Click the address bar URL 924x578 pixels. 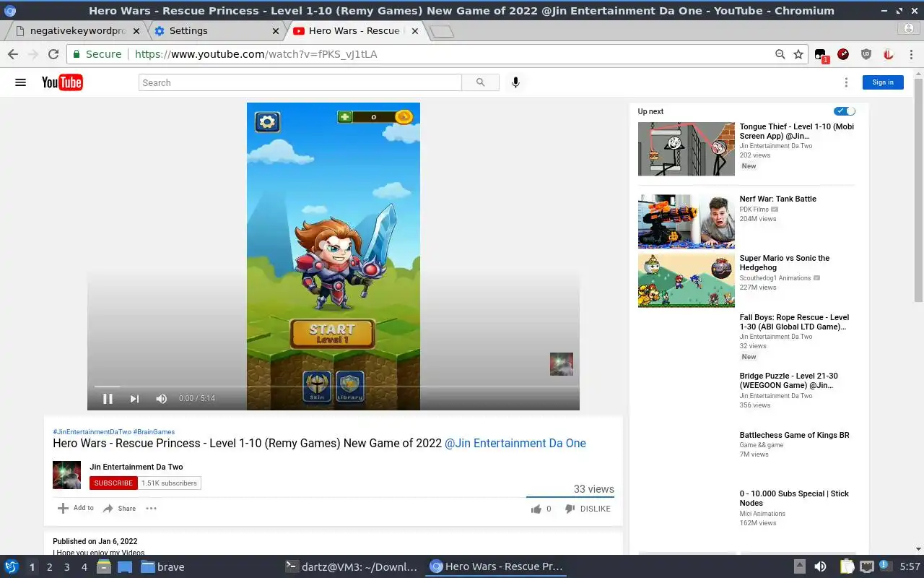point(256,54)
